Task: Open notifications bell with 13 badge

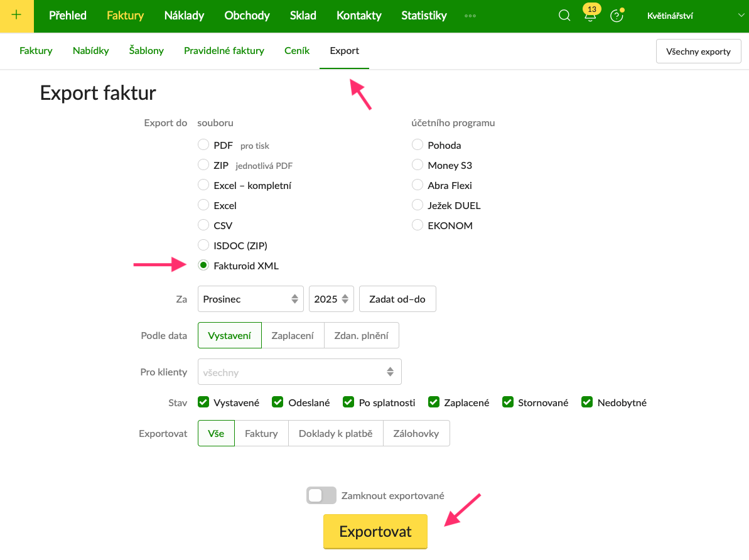Action: (590, 16)
